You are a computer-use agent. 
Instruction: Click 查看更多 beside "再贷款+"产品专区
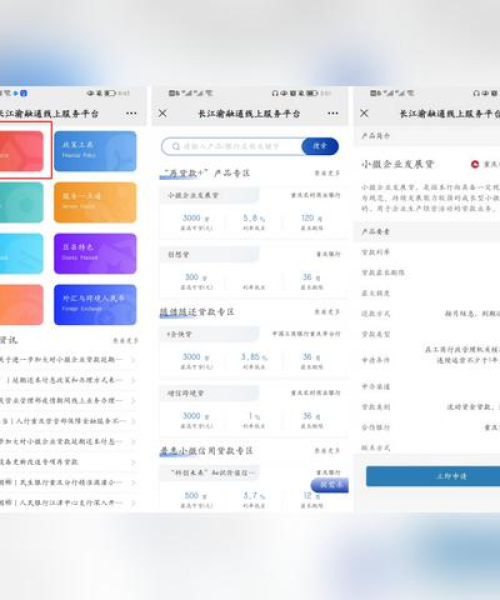click(x=327, y=173)
